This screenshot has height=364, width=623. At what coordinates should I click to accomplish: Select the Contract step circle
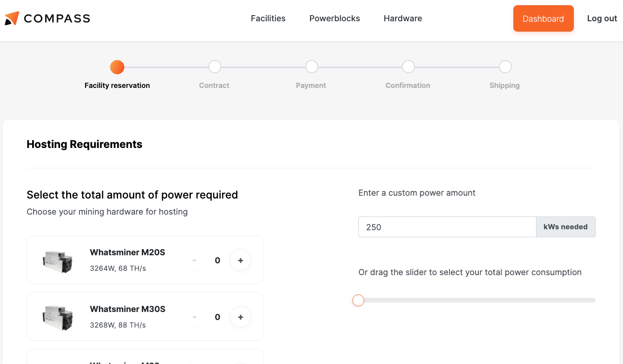(215, 67)
